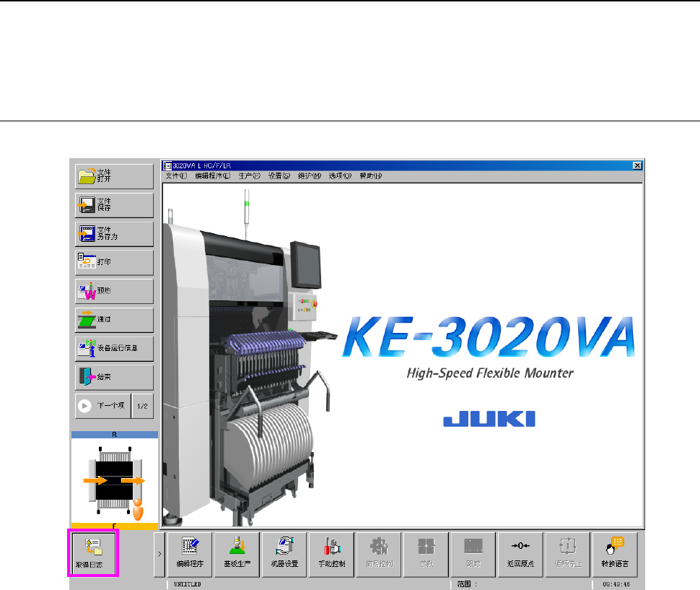Open the 帮助(H) menu
This screenshot has width=700, height=590.
370,176
